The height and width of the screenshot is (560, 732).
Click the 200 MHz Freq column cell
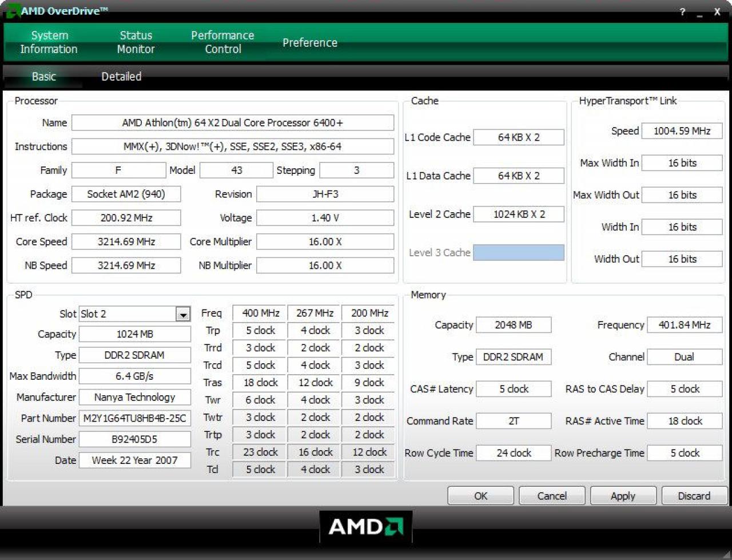pyautogui.click(x=369, y=313)
